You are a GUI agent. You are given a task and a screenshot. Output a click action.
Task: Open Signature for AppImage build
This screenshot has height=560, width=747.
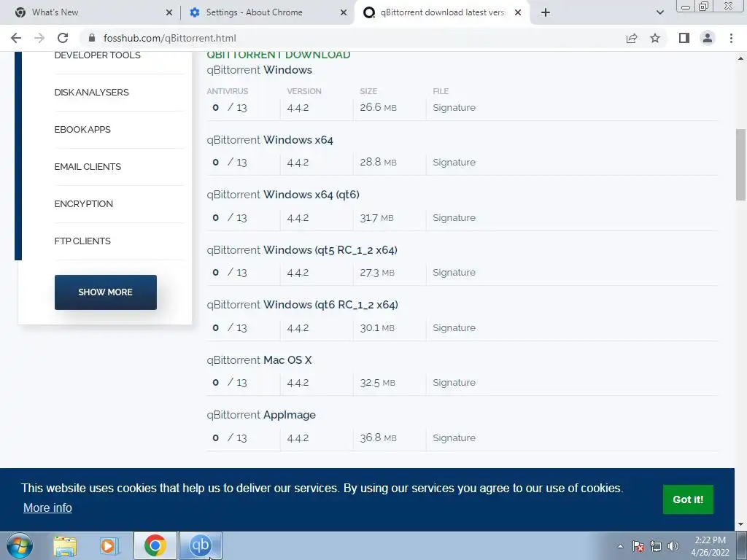click(x=454, y=437)
